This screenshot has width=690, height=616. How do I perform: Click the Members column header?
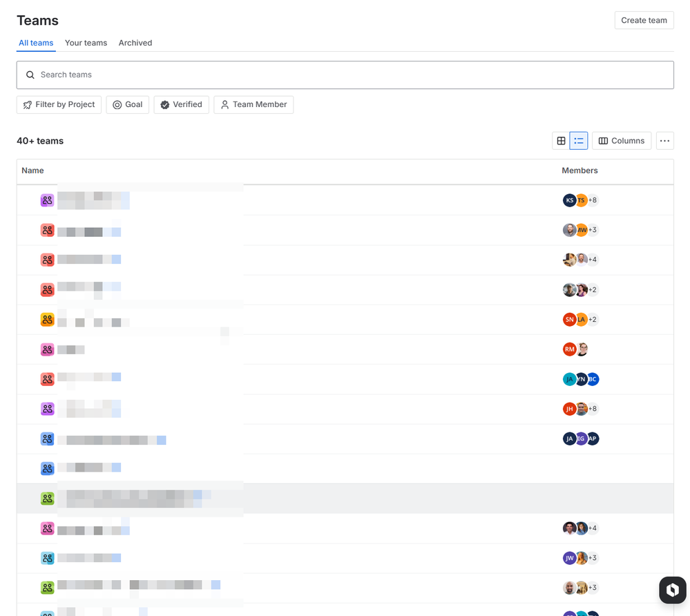579,171
